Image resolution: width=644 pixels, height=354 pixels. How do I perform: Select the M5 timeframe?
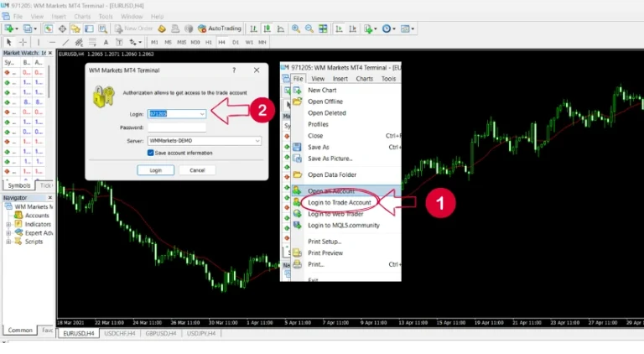pos(168,42)
